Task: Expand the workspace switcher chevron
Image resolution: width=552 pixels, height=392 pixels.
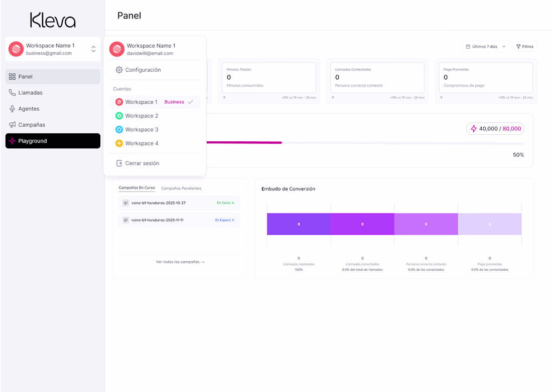Action: pyautogui.click(x=93, y=49)
